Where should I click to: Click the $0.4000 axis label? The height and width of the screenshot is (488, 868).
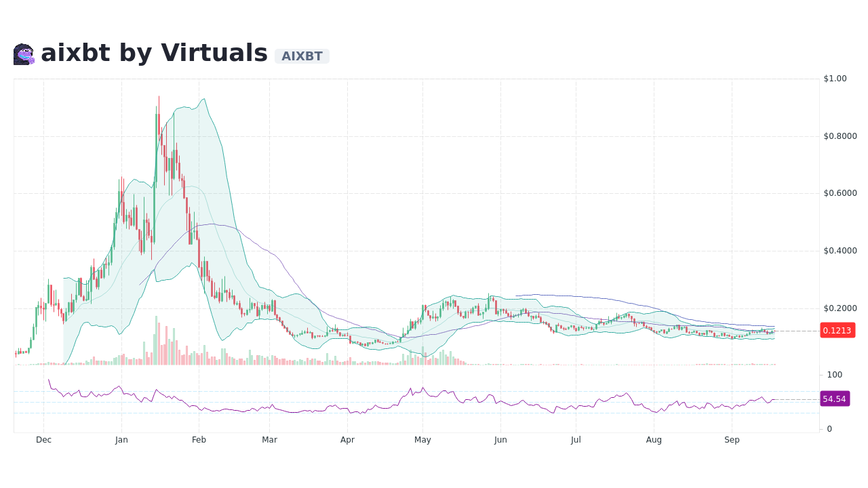click(839, 250)
